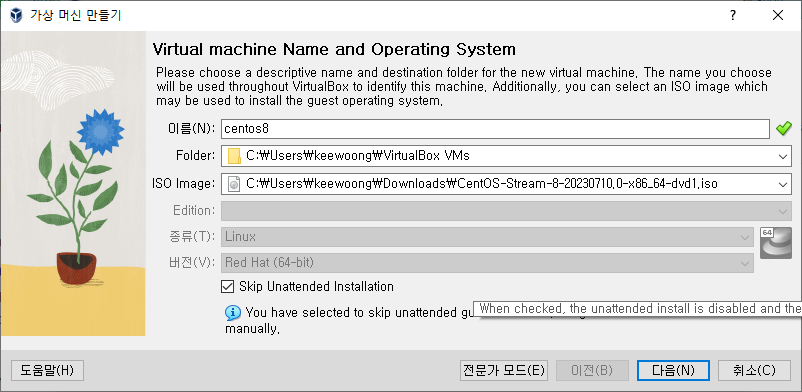Screen dimensions: 802x392
Task: Click the 이전(B) back button
Action: (x=592, y=370)
